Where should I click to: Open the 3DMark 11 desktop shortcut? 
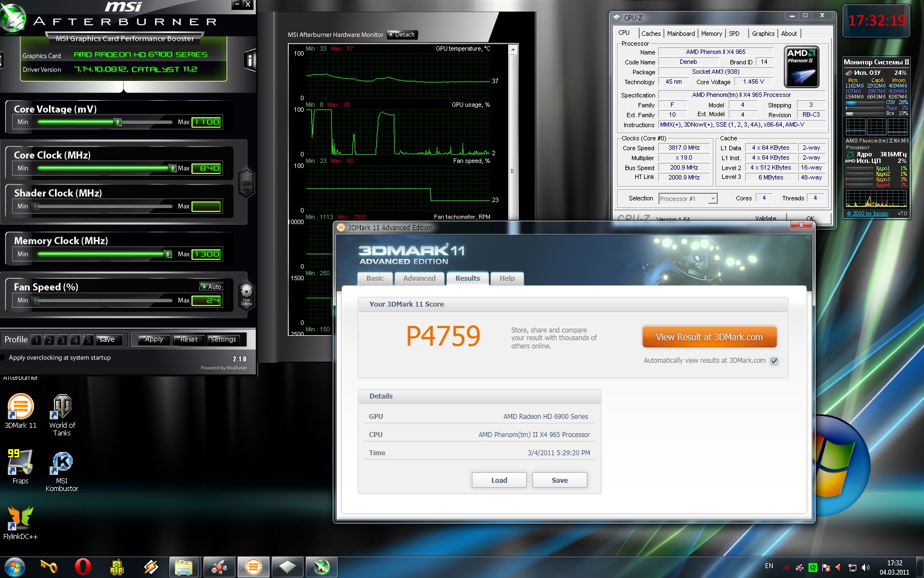click(20, 411)
